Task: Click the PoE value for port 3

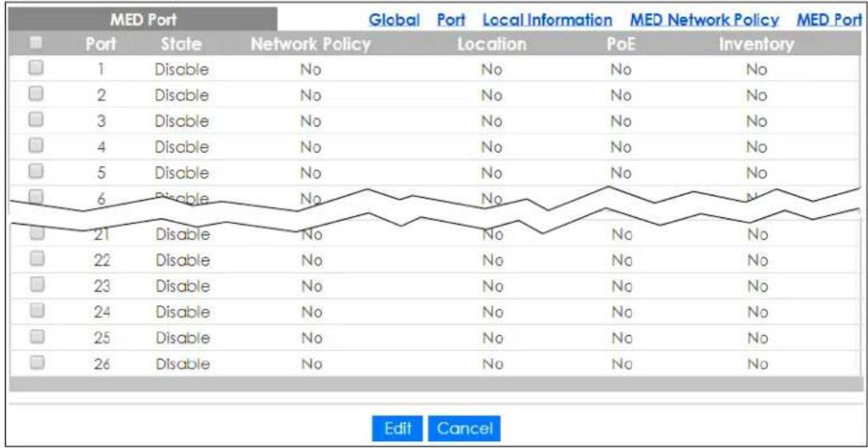Action: pyautogui.click(x=620, y=121)
